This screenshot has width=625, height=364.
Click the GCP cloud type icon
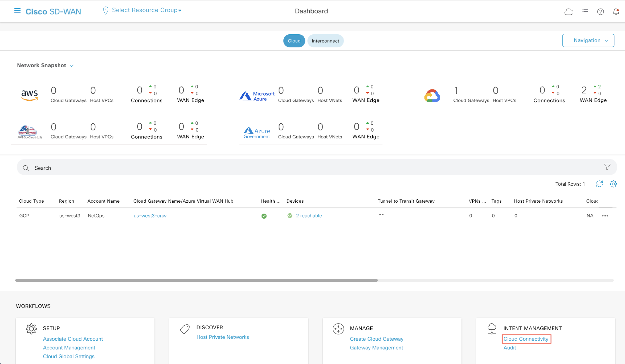point(432,95)
